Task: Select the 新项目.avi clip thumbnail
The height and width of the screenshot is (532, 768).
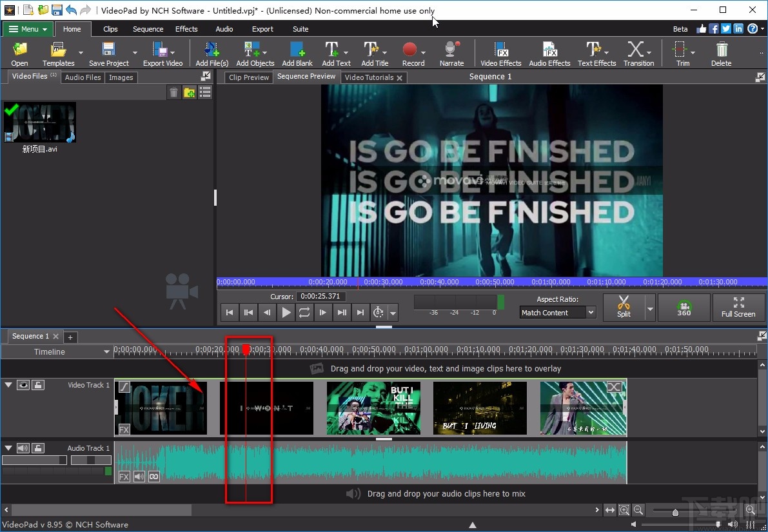Action: coord(39,123)
